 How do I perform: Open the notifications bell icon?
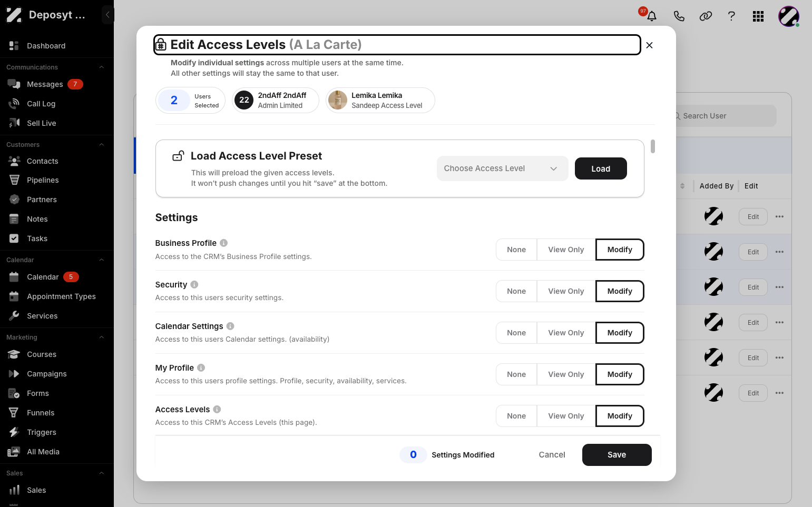coord(651,16)
